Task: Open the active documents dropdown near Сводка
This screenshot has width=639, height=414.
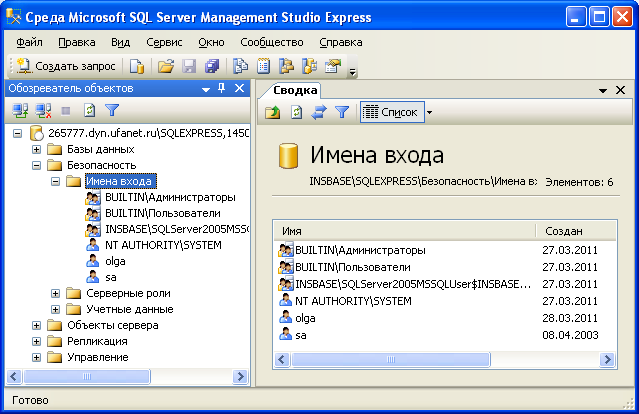Action: tap(603, 91)
